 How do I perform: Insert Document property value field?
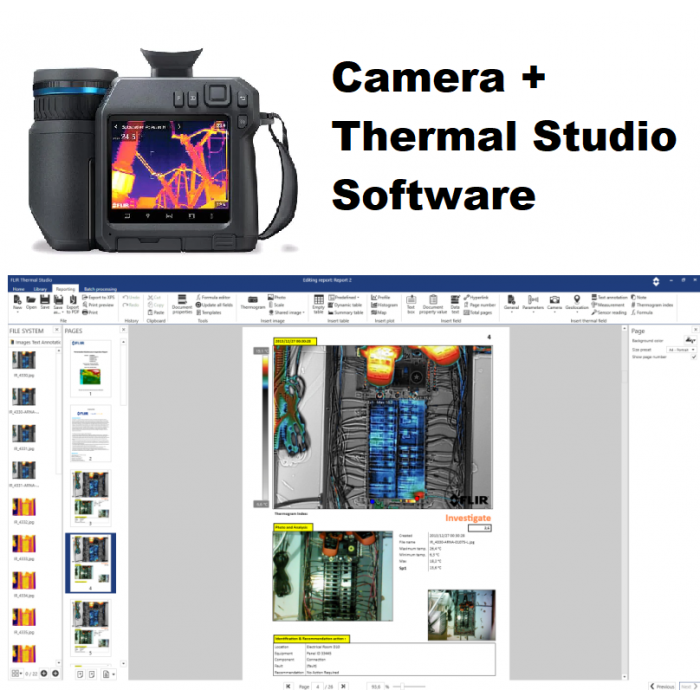click(433, 304)
